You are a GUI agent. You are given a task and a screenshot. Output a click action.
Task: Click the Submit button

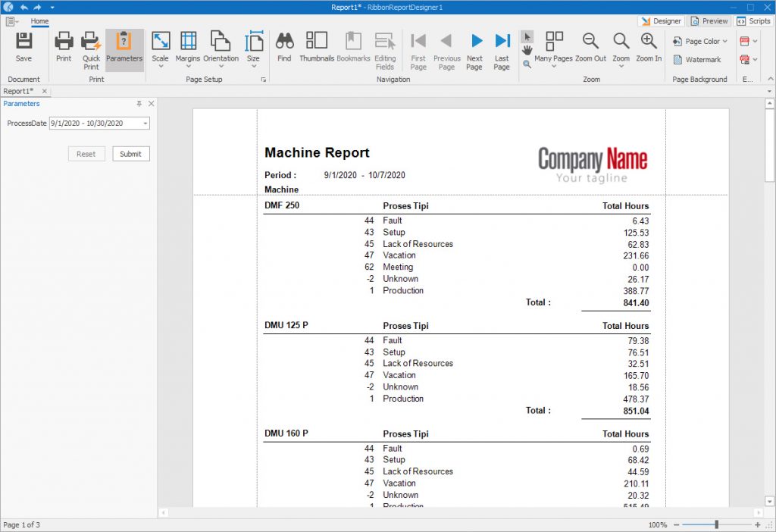[130, 154]
